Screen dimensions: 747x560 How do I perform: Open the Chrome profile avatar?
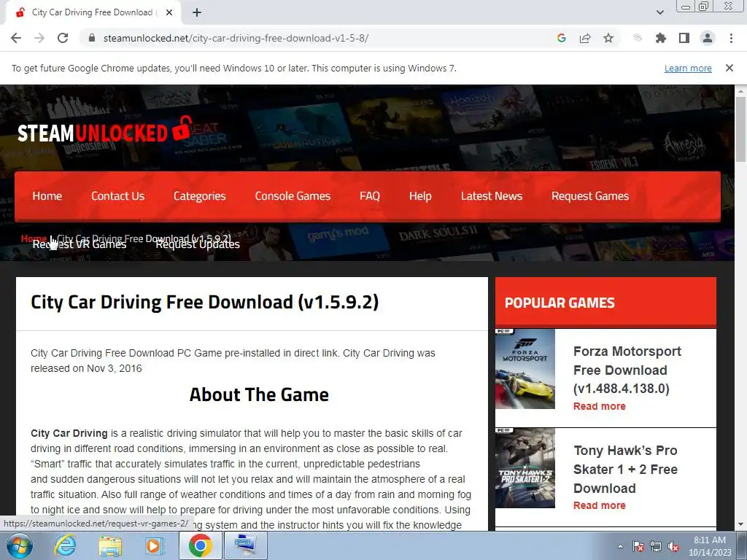[x=708, y=38]
